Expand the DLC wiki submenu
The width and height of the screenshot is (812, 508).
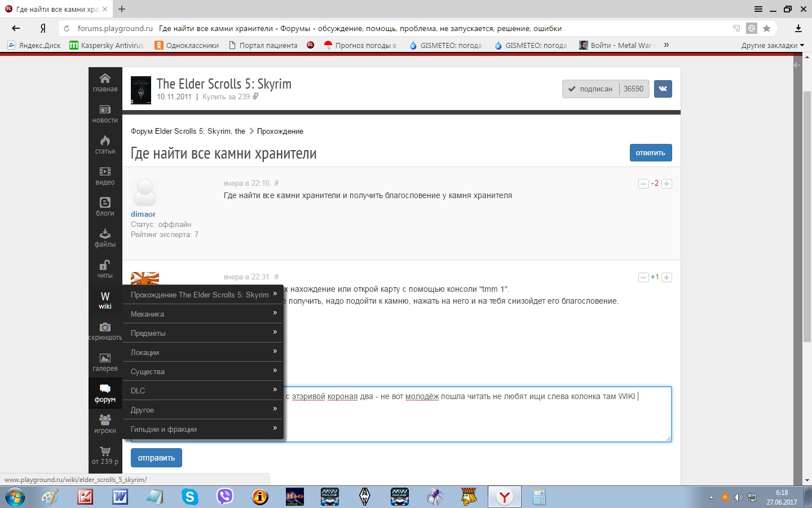tap(203, 391)
